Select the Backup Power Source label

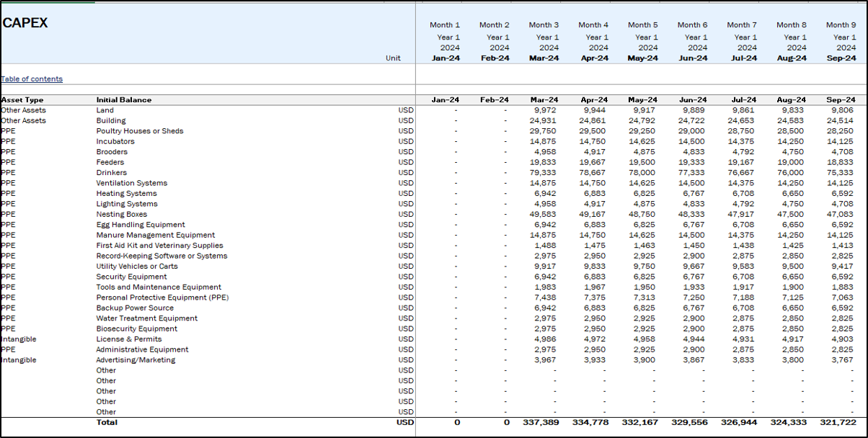135,308
